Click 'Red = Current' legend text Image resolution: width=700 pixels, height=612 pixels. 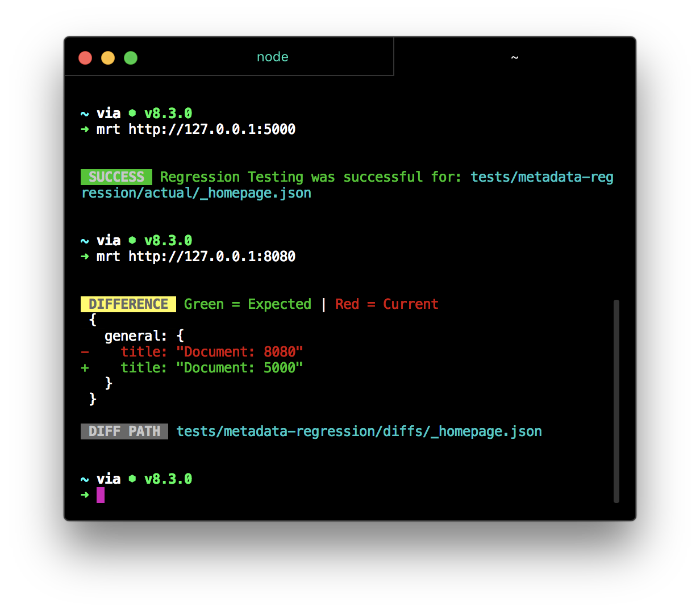pyautogui.click(x=387, y=304)
